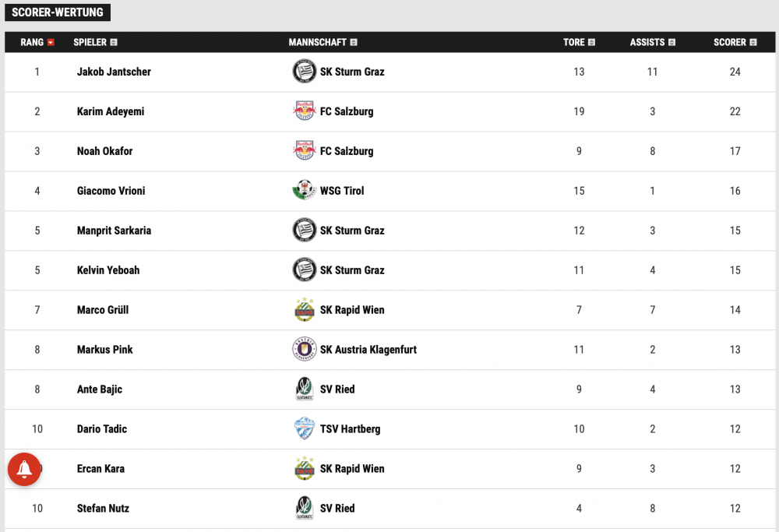This screenshot has height=532, width=779.
Task: Click the WSG Tirol club crest
Action: pyautogui.click(x=304, y=190)
